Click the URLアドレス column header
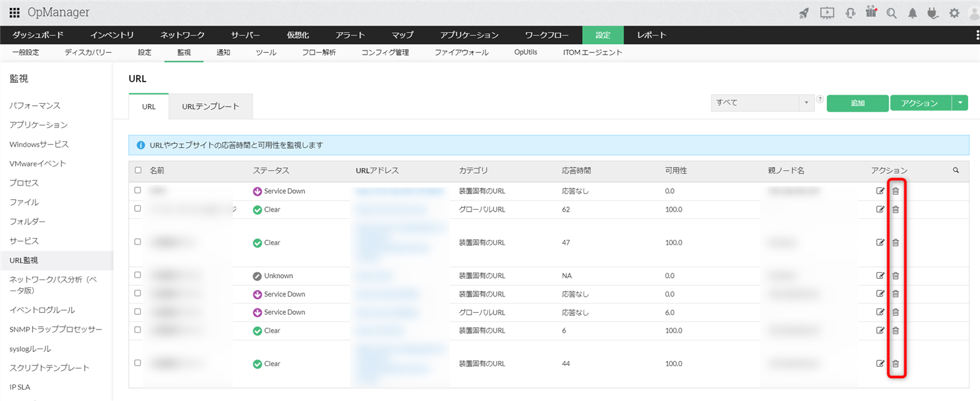The image size is (980, 401). [378, 171]
